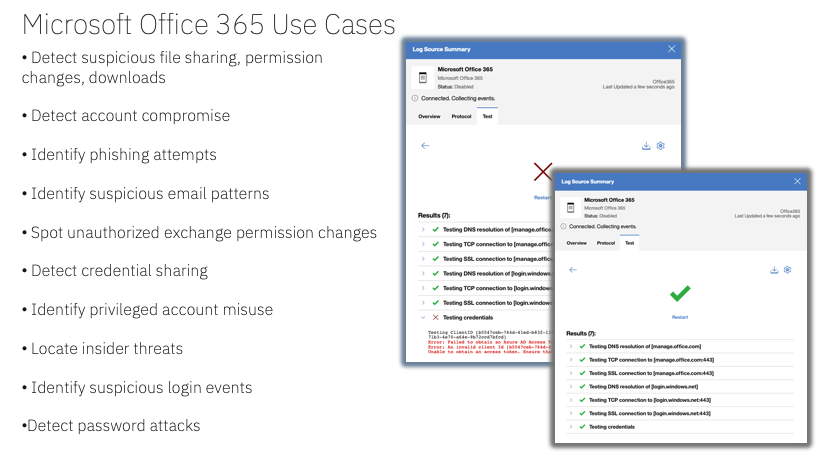Image resolution: width=818 pixels, height=456 pixels.
Task: Download test results in the failed-test window
Action: coord(646,146)
